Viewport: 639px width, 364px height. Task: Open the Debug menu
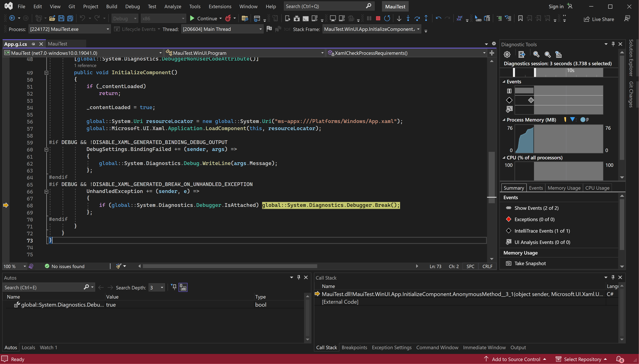pos(132,6)
